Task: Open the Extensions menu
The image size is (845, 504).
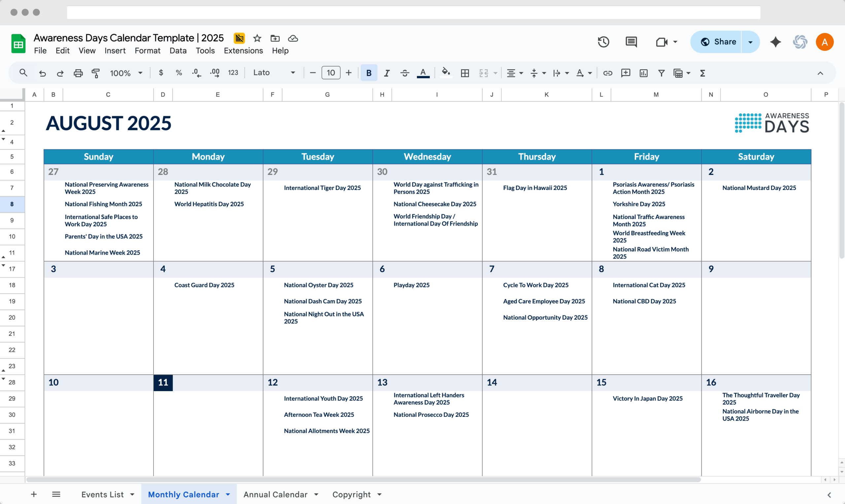Action: tap(243, 50)
